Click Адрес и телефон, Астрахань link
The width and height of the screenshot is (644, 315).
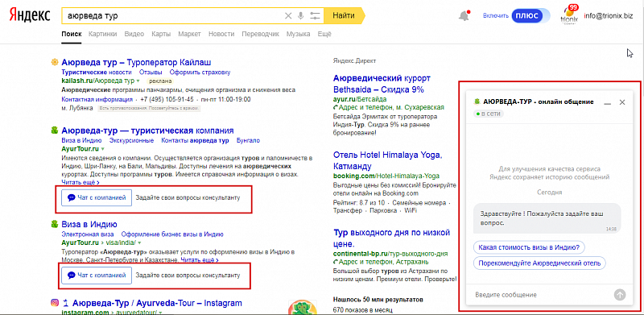tap(381, 262)
